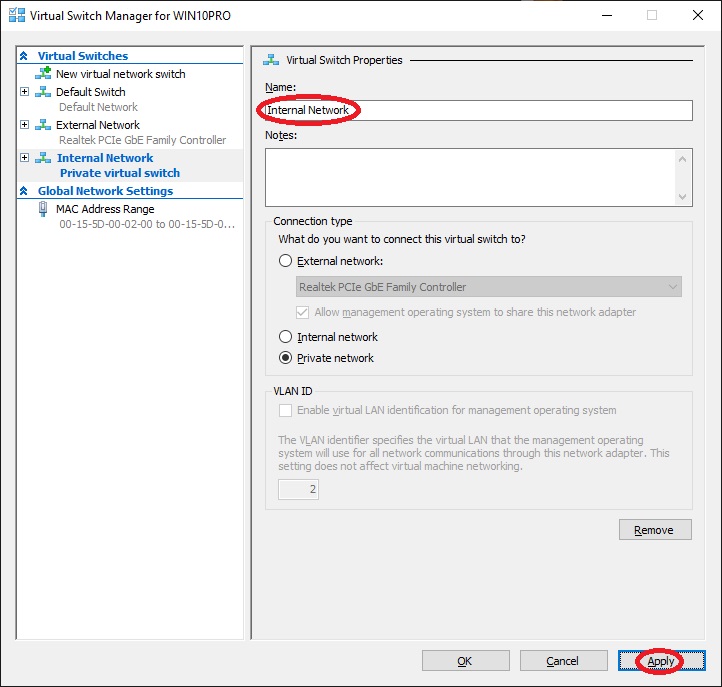Viewport: 722px width, 687px height.
Task: Click the Remove button
Action: pyautogui.click(x=655, y=530)
